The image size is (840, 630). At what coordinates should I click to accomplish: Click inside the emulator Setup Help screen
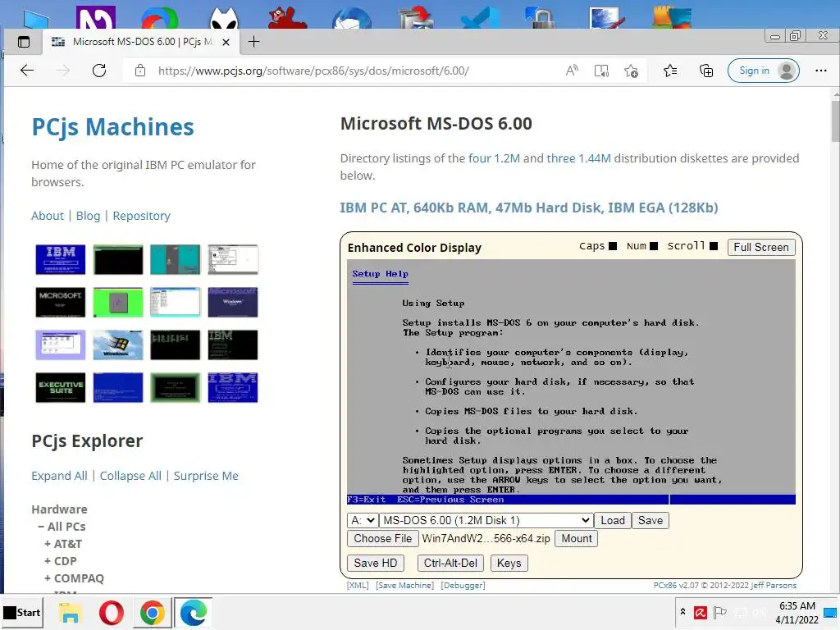[x=571, y=382]
